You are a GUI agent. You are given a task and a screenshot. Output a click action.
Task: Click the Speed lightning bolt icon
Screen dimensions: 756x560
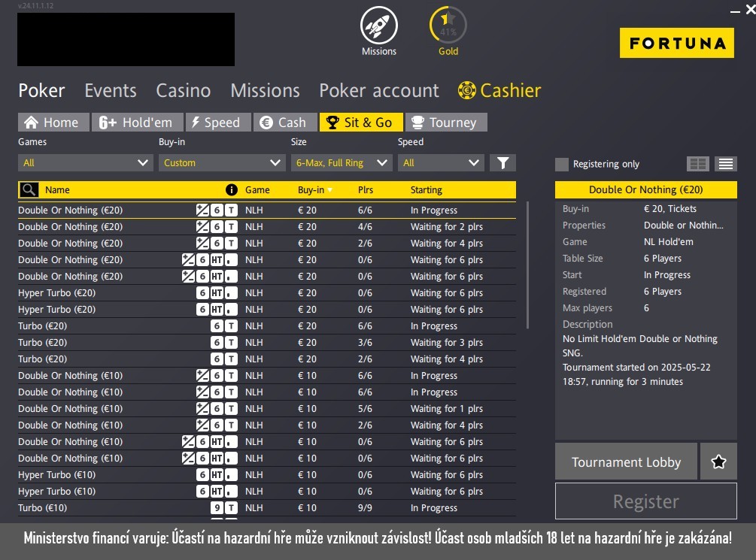click(196, 123)
